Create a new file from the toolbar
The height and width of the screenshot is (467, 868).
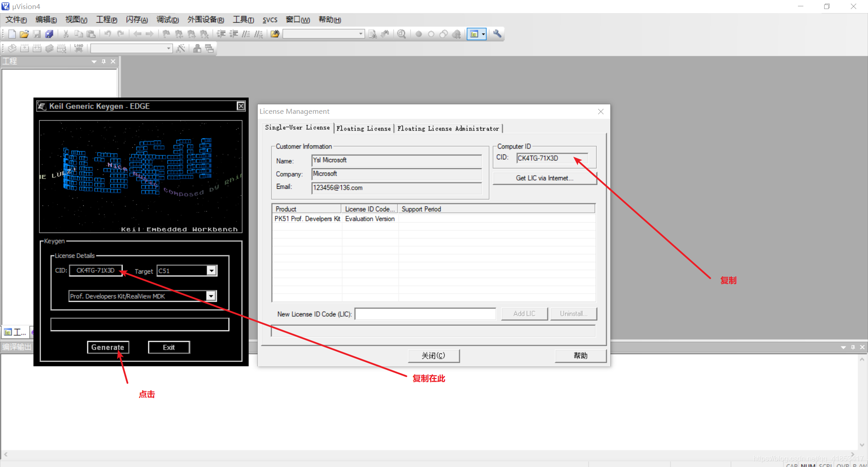[12, 34]
